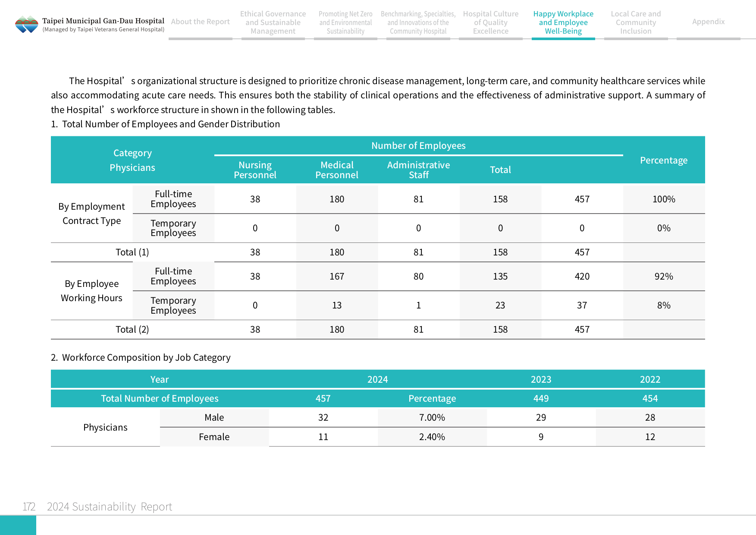Click the '449' total for 2023

(541, 398)
